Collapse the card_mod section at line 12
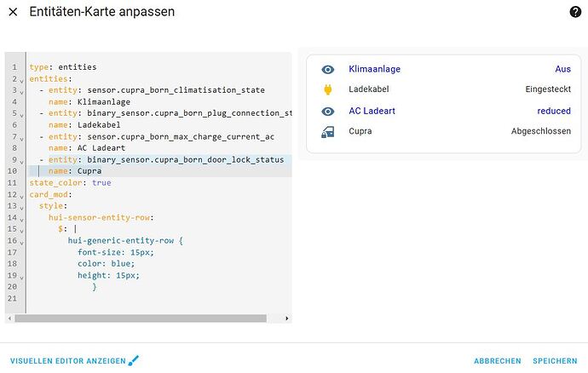This screenshot has height=373, width=588. coord(21,195)
